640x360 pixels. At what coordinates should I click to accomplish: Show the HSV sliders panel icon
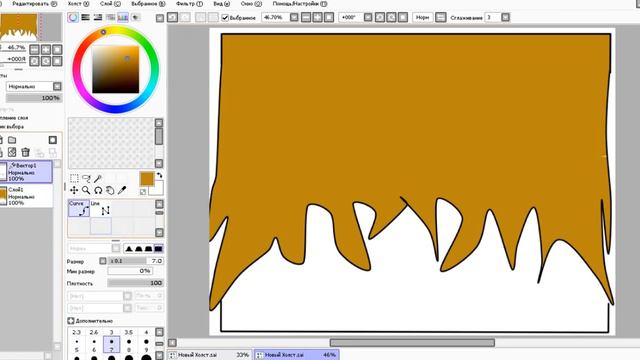click(98, 18)
